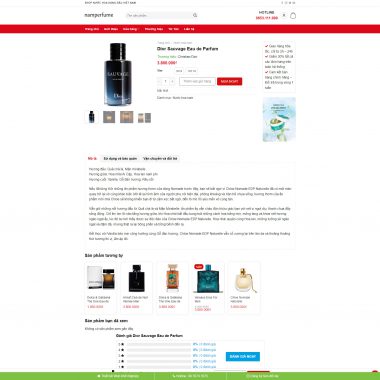
Task: Click the user account icon
Action: tap(284, 15)
